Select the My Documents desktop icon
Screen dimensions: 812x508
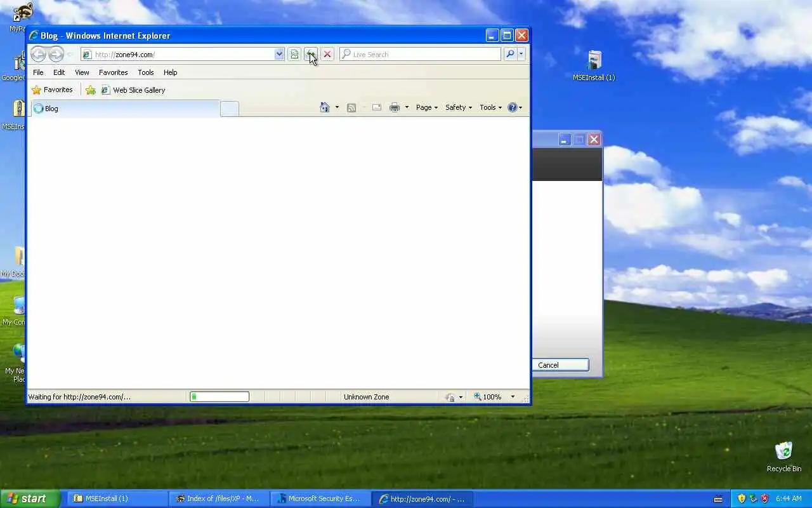coord(14,262)
